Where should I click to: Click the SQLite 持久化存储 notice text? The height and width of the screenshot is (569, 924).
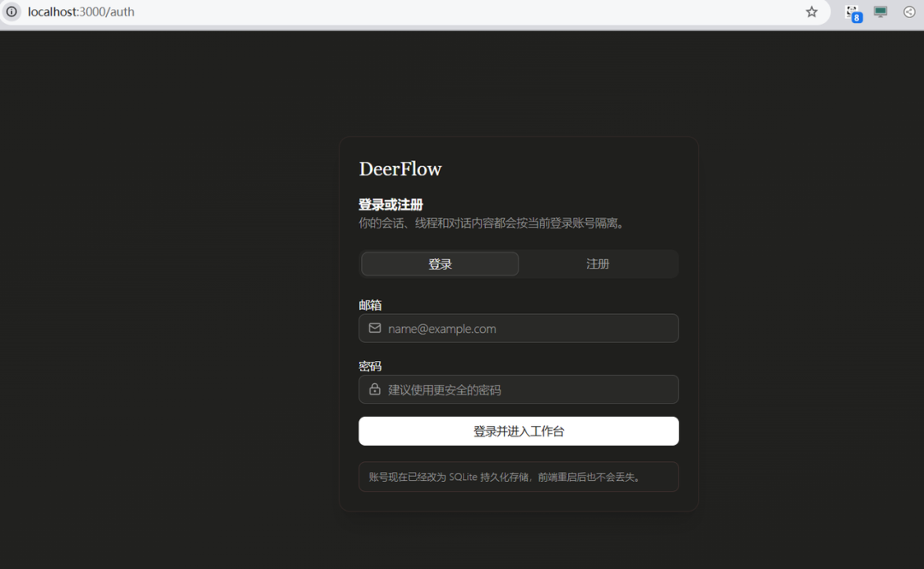coord(506,477)
